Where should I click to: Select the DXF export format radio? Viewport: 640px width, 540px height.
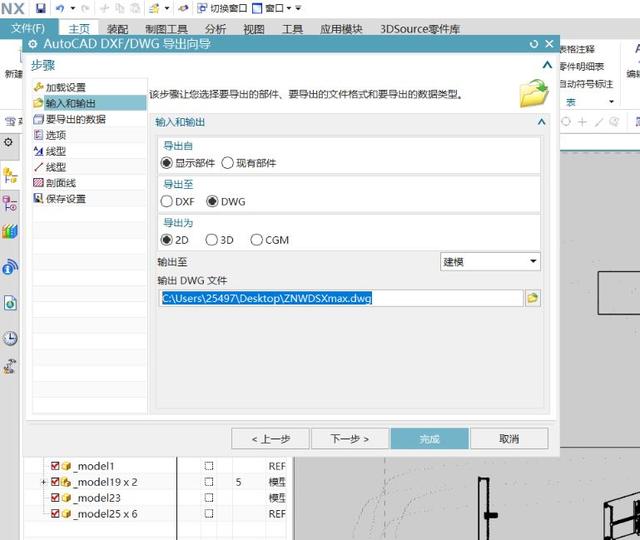tap(167, 201)
